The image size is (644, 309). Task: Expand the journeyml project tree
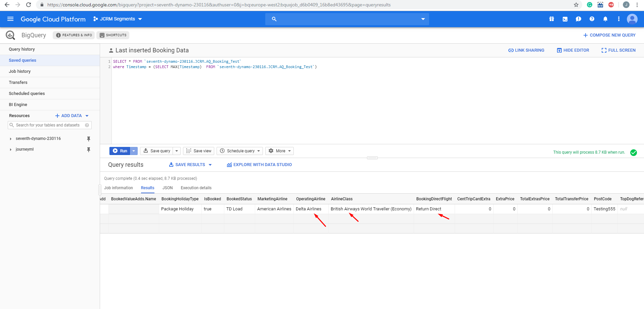pos(11,150)
